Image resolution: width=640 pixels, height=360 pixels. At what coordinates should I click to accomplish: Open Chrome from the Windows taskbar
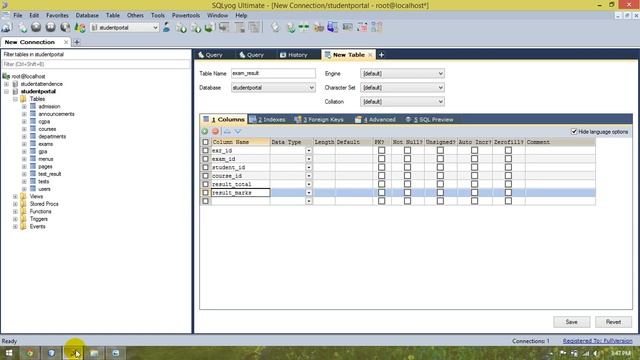tap(30, 353)
